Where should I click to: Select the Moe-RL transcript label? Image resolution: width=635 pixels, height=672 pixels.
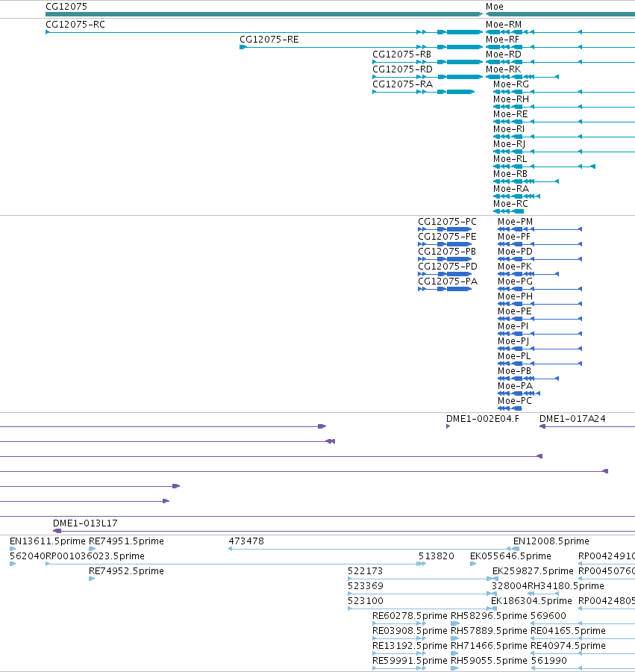point(510,159)
